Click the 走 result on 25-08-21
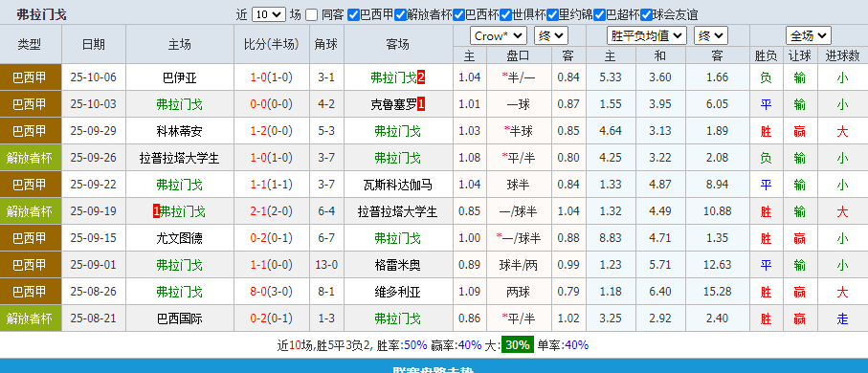This screenshot has width=868, height=373. coord(842,318)
